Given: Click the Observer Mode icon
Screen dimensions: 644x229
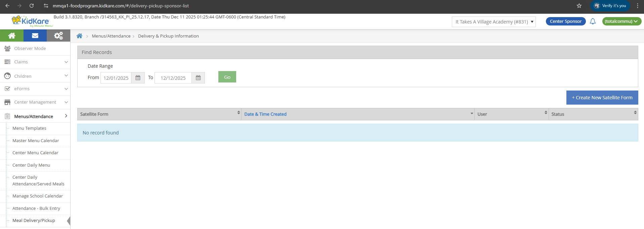Looking at the screenshot, I should coord(7,48).
